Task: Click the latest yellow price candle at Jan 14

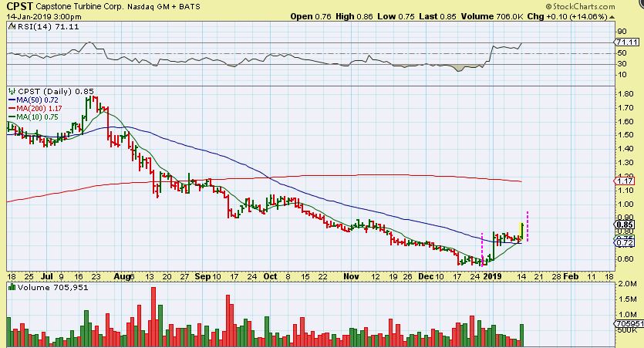Action: point(521,232)
